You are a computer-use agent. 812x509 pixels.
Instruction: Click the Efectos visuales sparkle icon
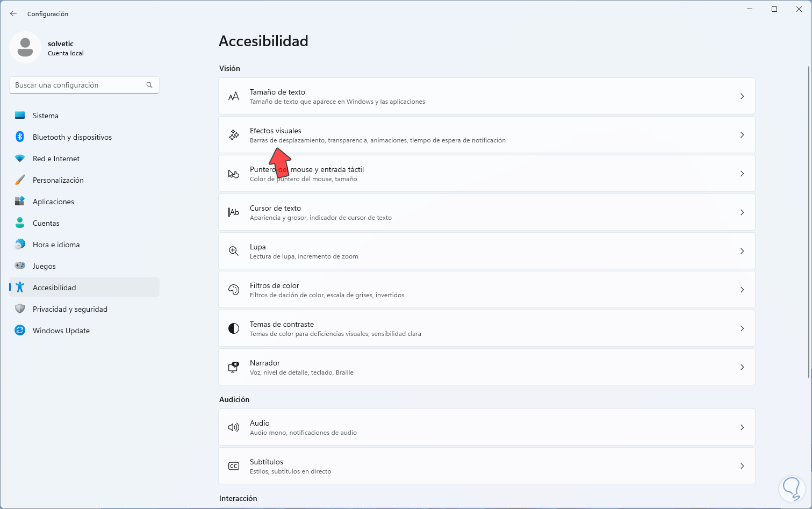(x=234, y=135)
